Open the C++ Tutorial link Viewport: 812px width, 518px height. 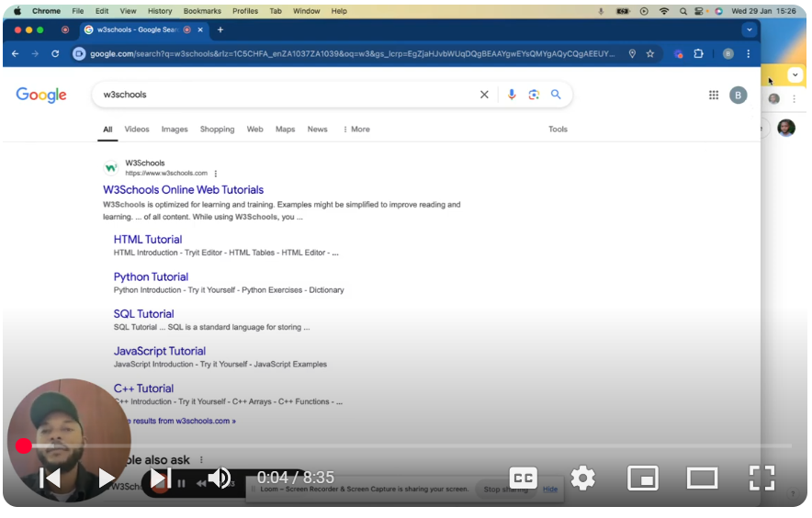click(143, 389)
